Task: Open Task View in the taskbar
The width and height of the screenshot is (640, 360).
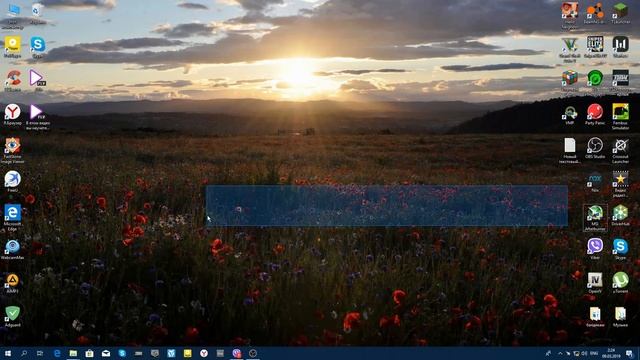Action: [40, 353]
